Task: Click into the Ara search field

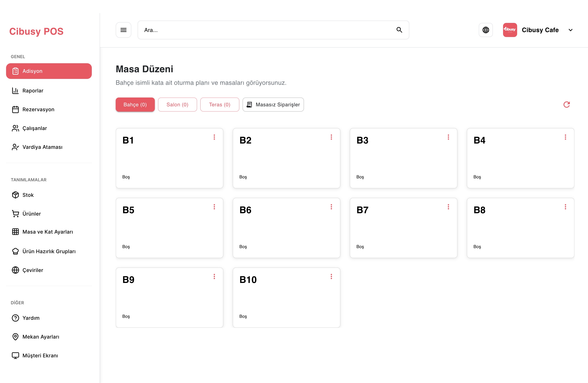Action: coord(267,30)
